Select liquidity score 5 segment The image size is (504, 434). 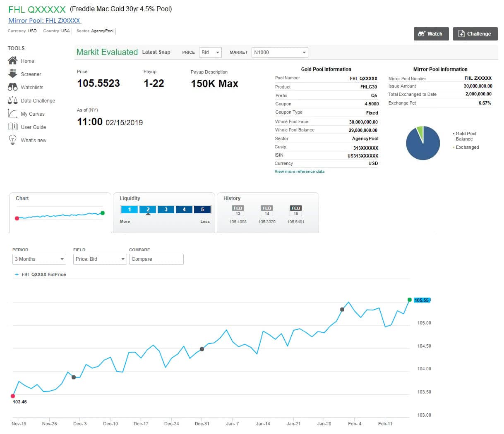202,210
